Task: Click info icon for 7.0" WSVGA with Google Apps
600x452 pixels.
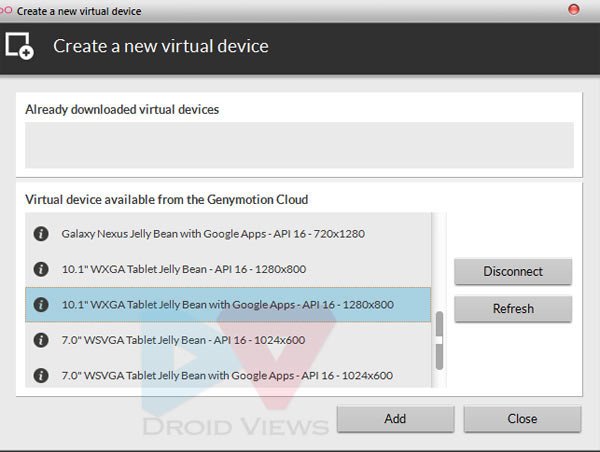Action: (41, 375)
